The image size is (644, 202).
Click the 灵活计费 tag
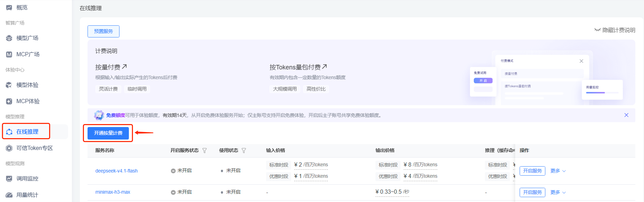click(x=108, y=89)
